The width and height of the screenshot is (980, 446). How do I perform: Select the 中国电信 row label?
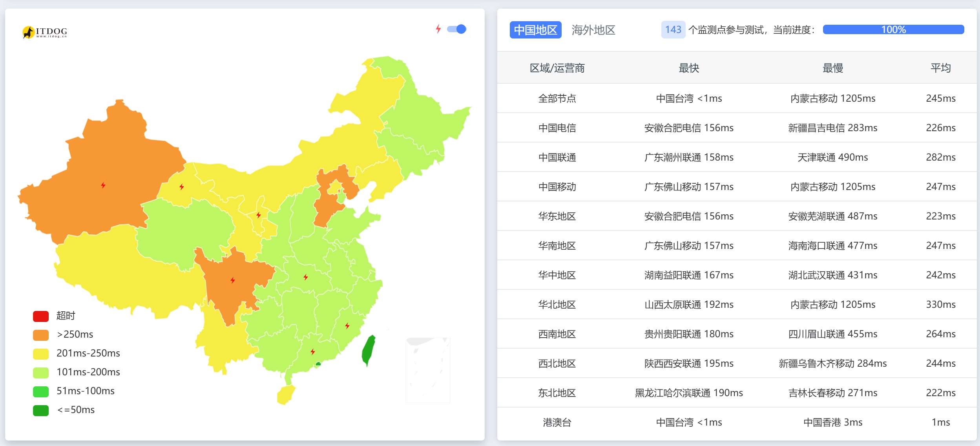(x=557, y=128)
